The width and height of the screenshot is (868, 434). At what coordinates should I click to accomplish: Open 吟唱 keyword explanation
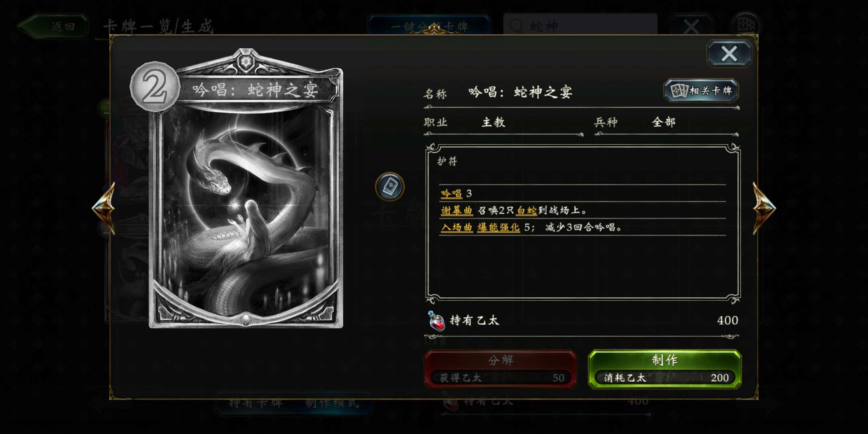pos(451,193)
